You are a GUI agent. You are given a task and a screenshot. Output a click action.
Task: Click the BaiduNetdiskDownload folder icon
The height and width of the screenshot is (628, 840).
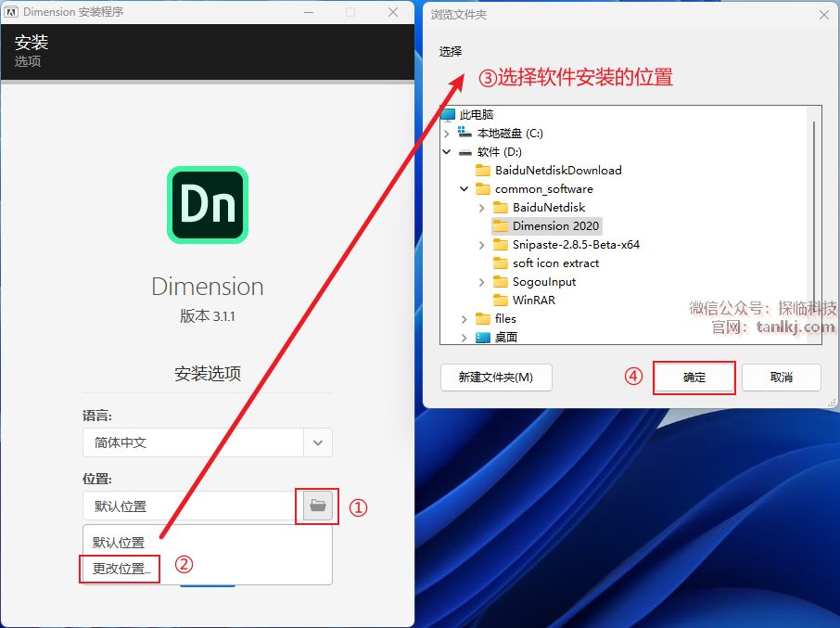click(483, 171)
